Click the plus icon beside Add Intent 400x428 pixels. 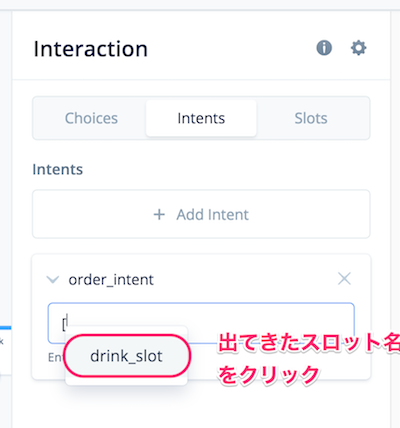click(159, 215)
